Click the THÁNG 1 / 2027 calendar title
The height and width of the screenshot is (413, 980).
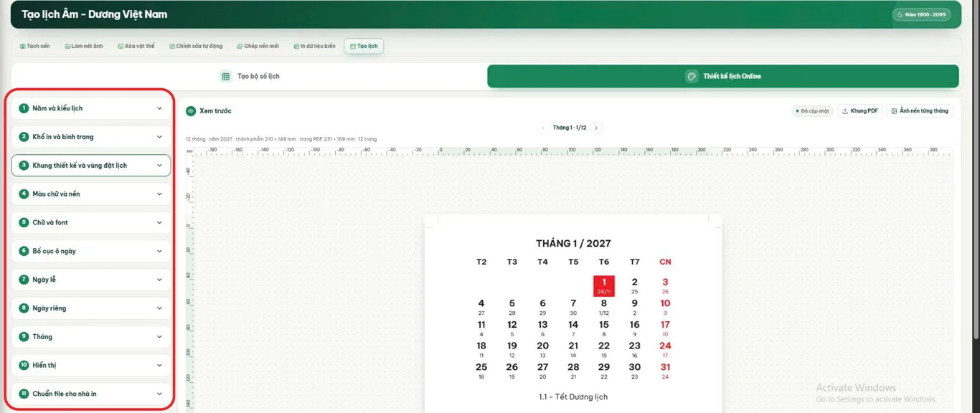coord(573,244)
